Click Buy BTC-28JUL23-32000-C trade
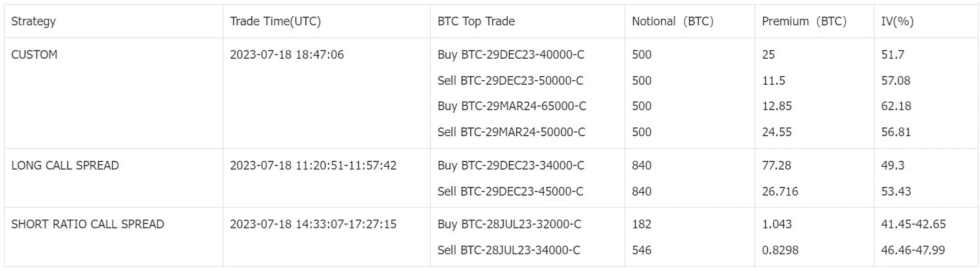Viewport: 980px width, 271px height. tap(509, 224)
